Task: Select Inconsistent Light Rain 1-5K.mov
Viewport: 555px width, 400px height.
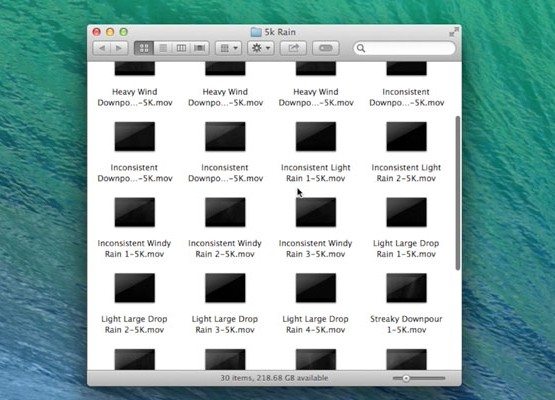Action: tap(316, 152)
